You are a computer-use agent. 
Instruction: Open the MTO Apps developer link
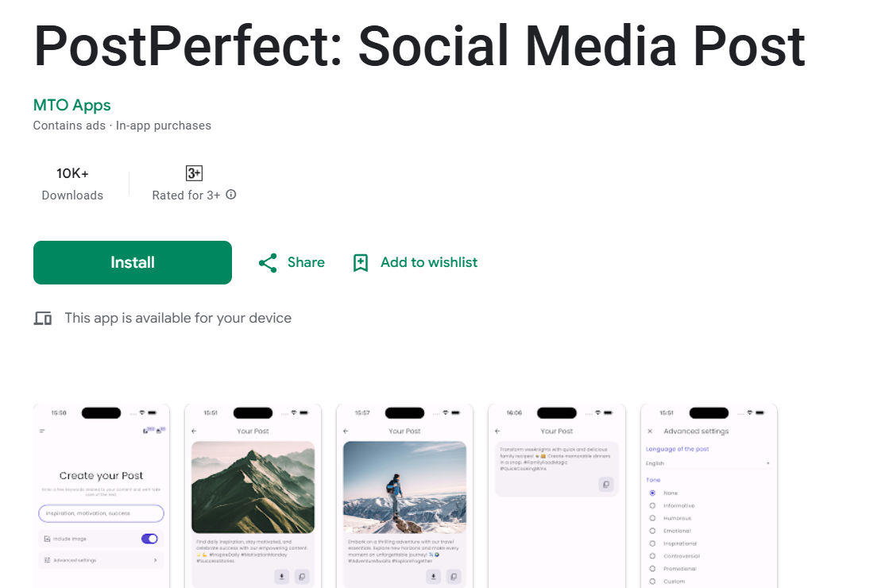tap(72, 105)
